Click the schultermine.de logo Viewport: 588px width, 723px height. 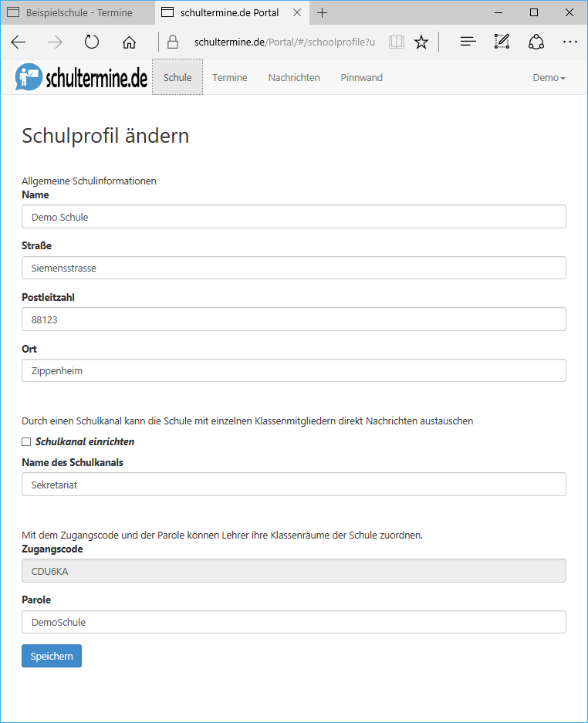(x=81, y=77)
